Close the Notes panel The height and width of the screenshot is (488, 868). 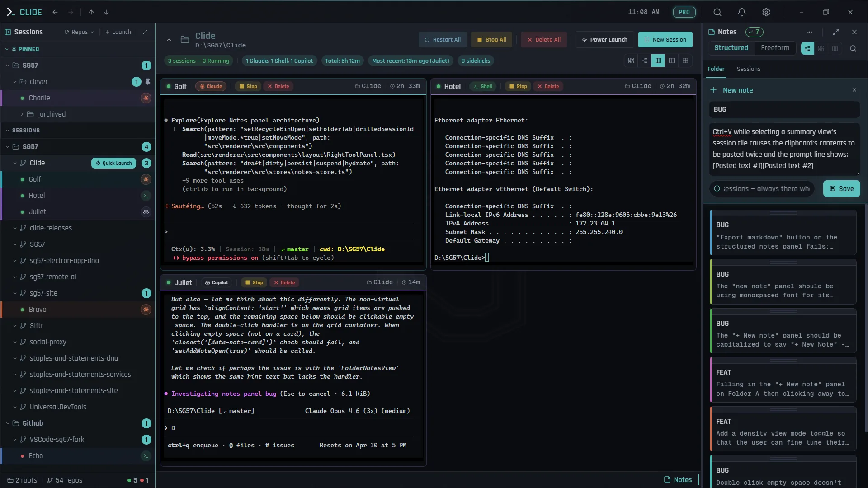[854, 32]
